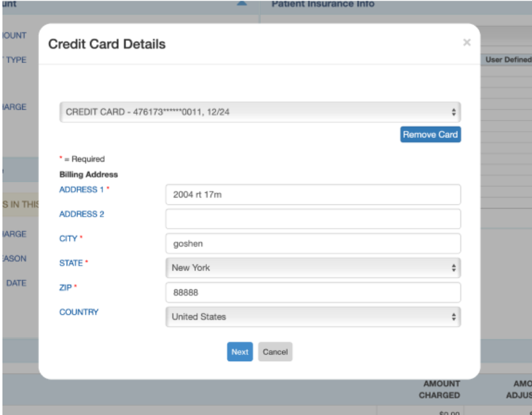Click the ZIP label text
532x415 pixels.
(66, 288)
